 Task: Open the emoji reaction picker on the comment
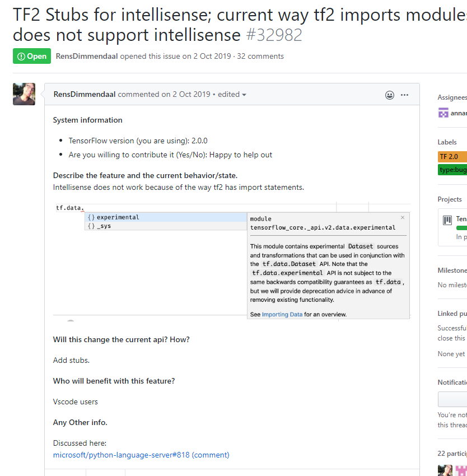(389, 95)
